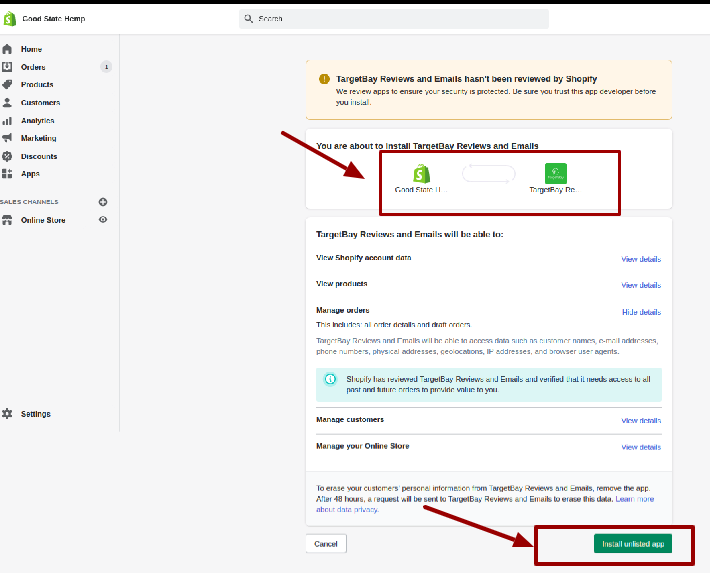
Task: View online store with eye icon
Action: coord(103,220)
